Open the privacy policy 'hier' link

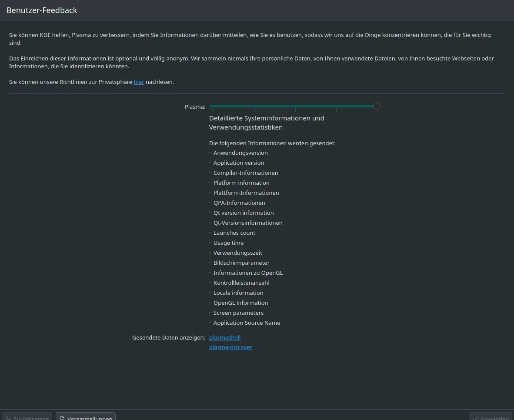point(139,82)
